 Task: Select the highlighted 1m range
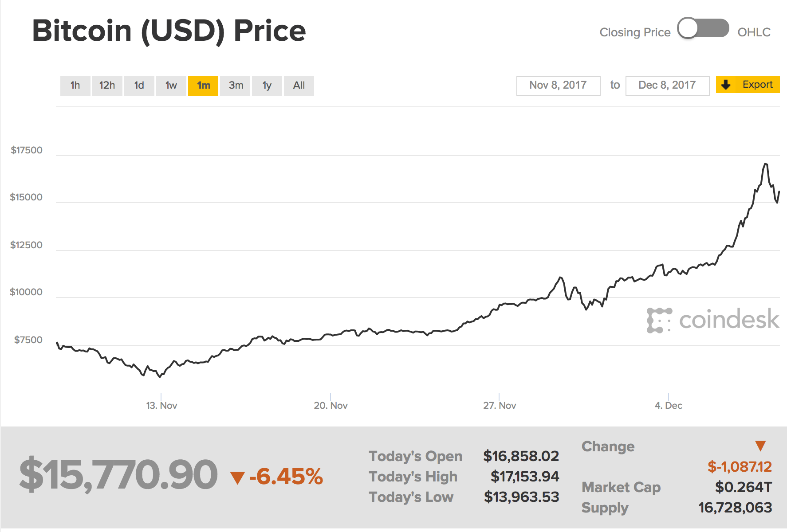coord(203,86)
